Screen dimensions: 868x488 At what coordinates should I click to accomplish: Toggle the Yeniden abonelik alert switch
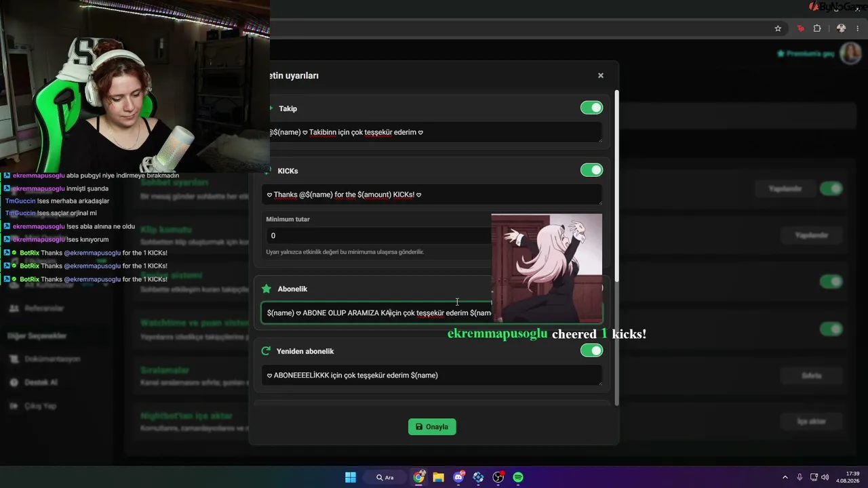tap(591, 350)
